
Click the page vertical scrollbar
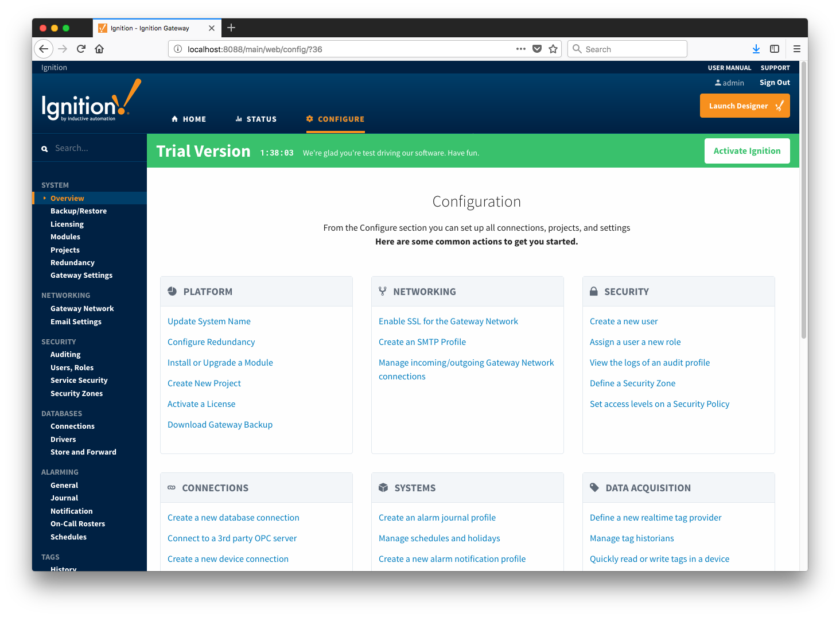[804, 200]
